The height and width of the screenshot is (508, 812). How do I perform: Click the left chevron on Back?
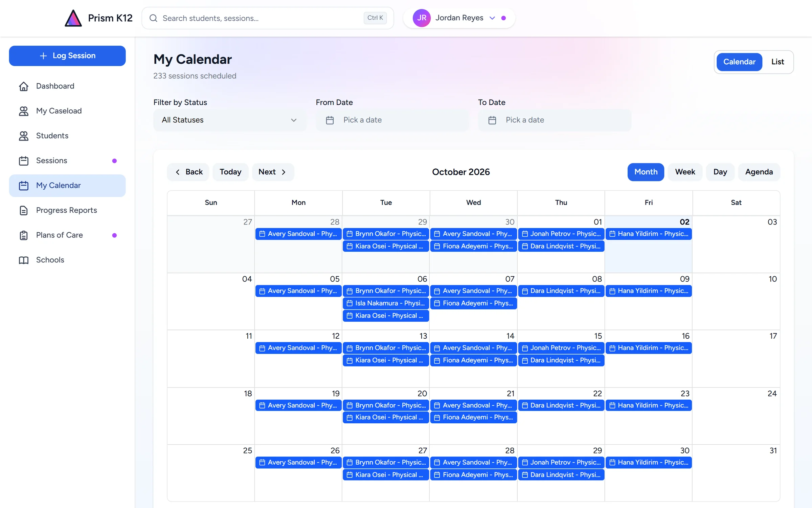click(x=178, y=172)
